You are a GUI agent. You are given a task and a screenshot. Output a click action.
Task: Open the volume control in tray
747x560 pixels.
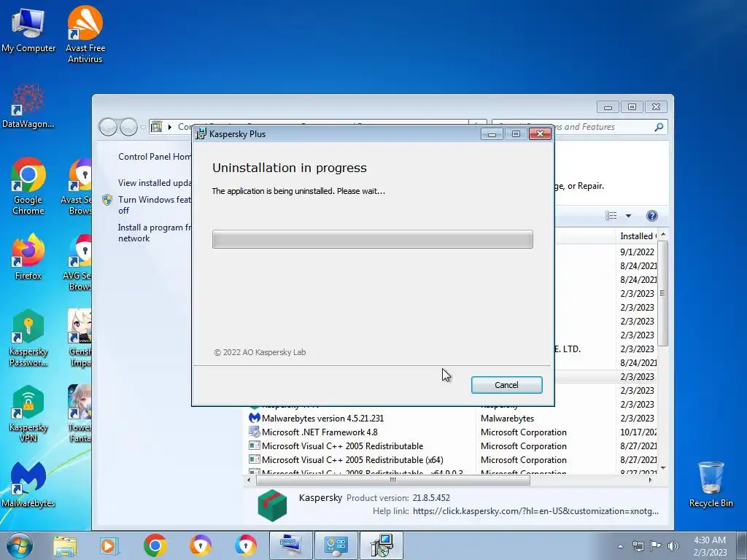[673, 546]
